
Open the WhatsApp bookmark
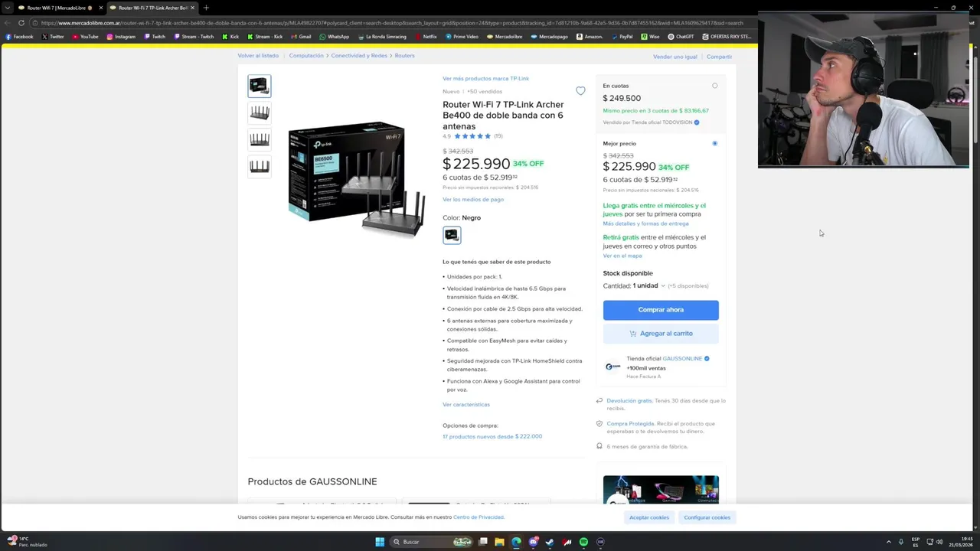click(334, 36)
